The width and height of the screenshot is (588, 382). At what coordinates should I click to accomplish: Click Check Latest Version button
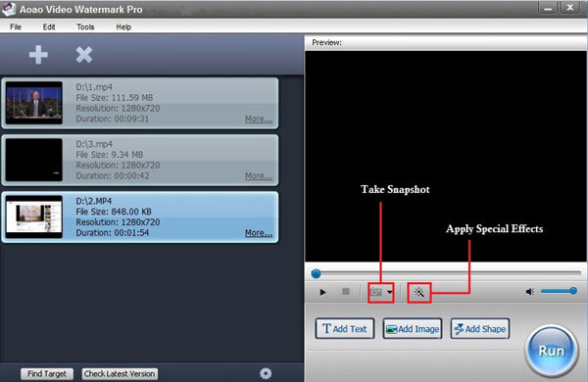coord(120,374)
